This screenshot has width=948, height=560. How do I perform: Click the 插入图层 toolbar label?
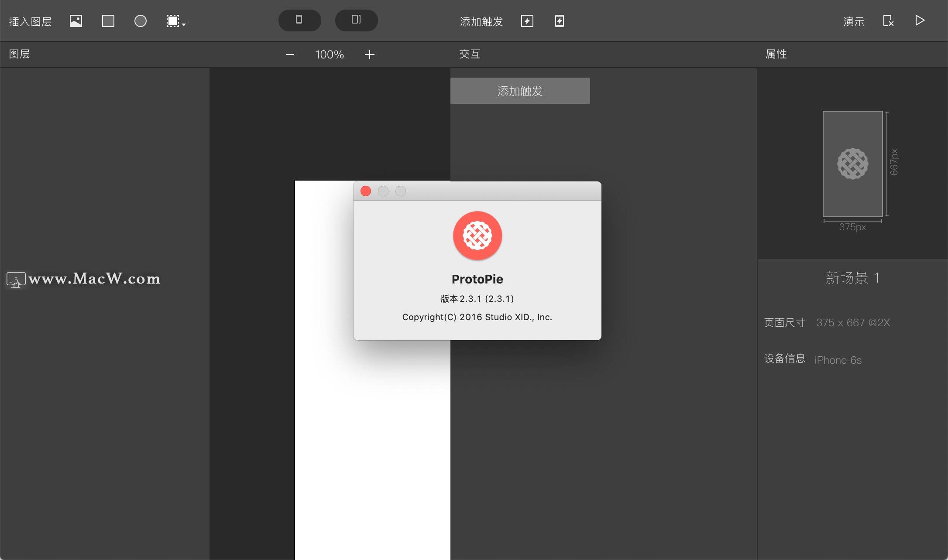30,21
